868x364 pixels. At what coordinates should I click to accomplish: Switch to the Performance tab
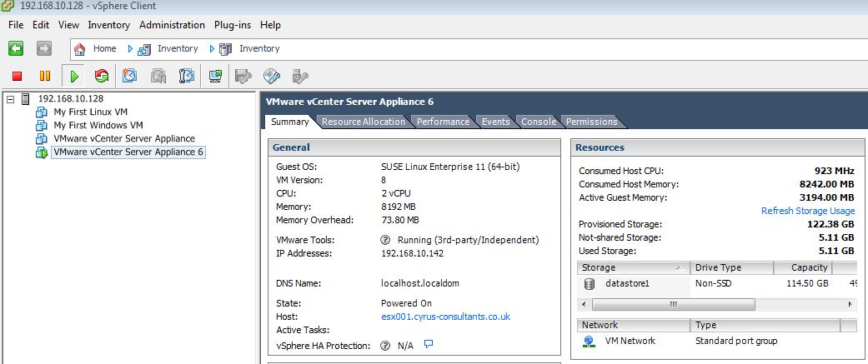[443, 122]
